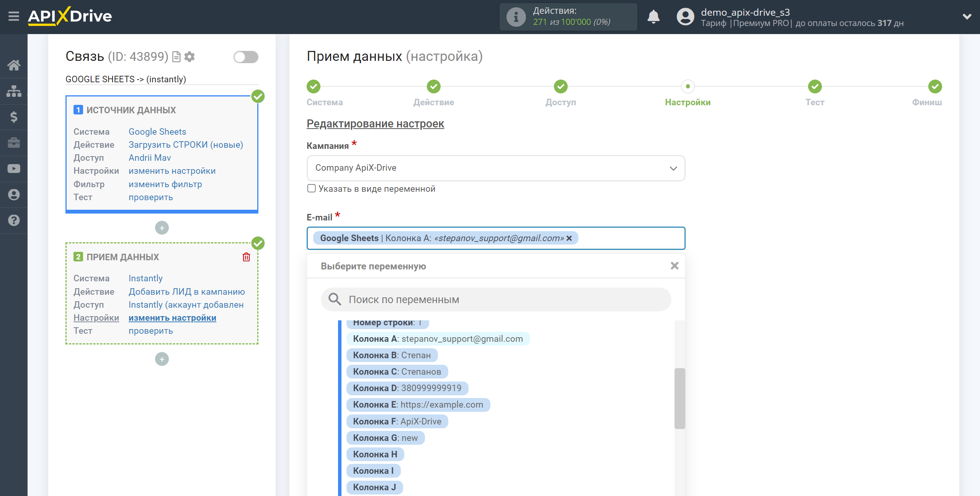Check 'Указать в виде переменной' checkbox
This screenshot has width=980, height=496.
(x=312, y=188)
